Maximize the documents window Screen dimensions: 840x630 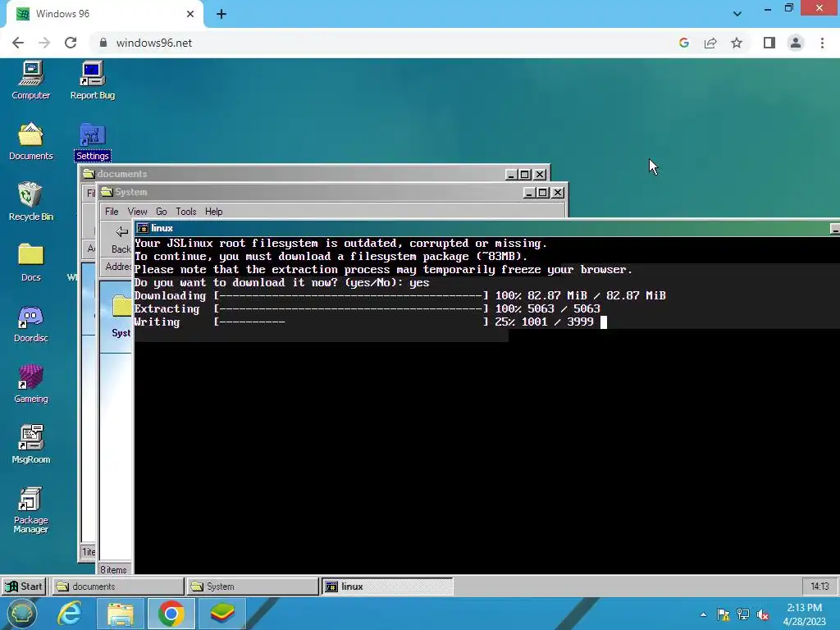[525, 174]
